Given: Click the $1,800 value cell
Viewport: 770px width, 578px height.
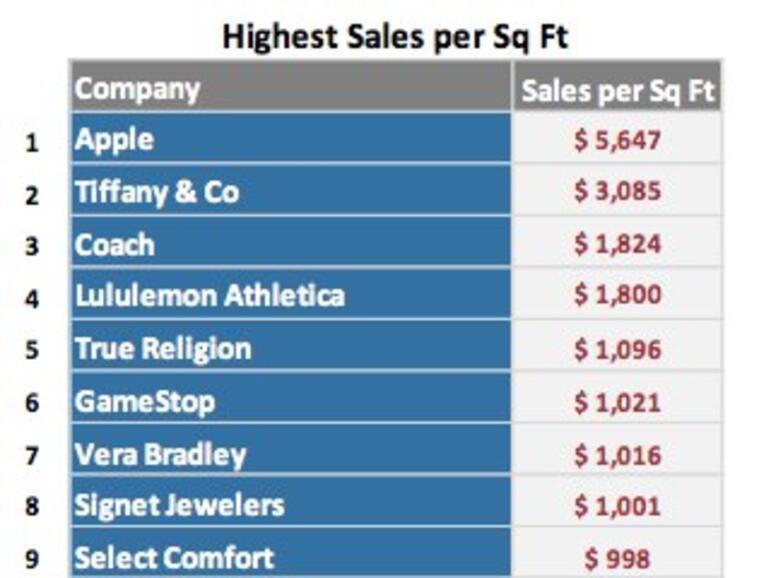Looking at the screenshot, I should pyautogui.click(x=617, y=296).
